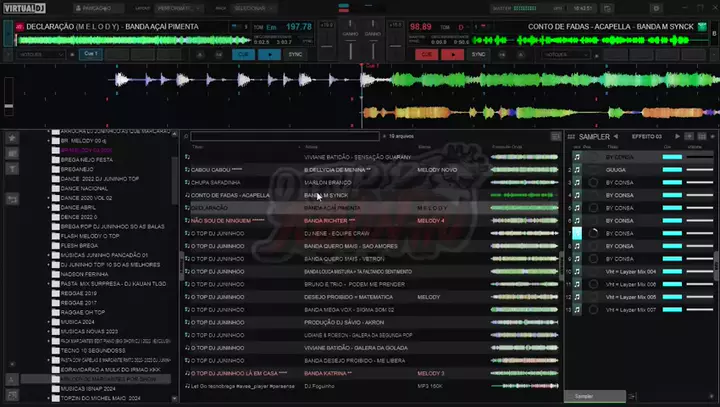The height and width of the screenshot is (407, 720).
Task: Click the blue CUE button on left deck
Action: [x=243, y=55]
